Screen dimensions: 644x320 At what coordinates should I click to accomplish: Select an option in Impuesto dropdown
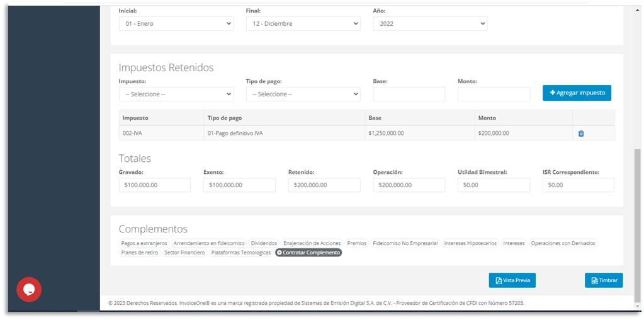tap(176, 94)
